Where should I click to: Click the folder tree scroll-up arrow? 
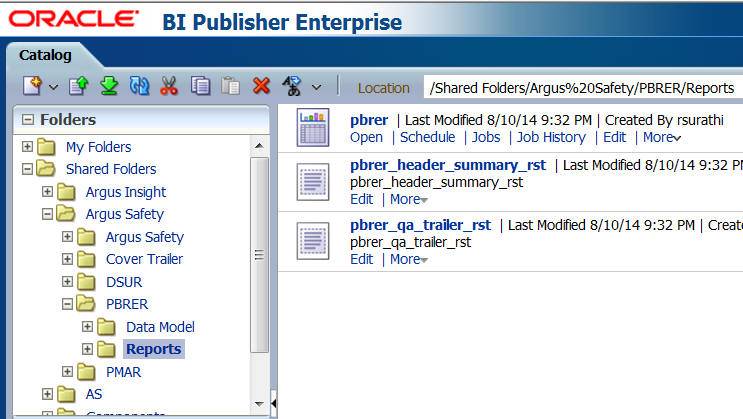tap(259, 146)
